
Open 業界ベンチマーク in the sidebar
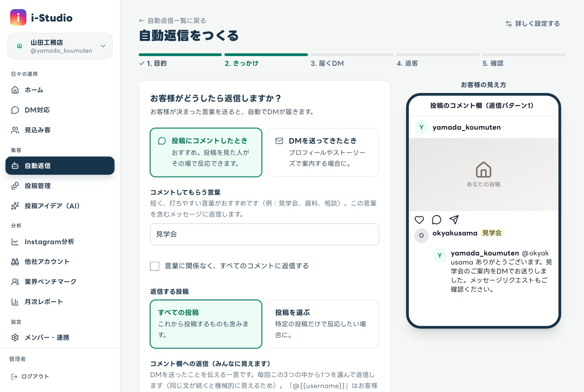[x=60, y=282]
